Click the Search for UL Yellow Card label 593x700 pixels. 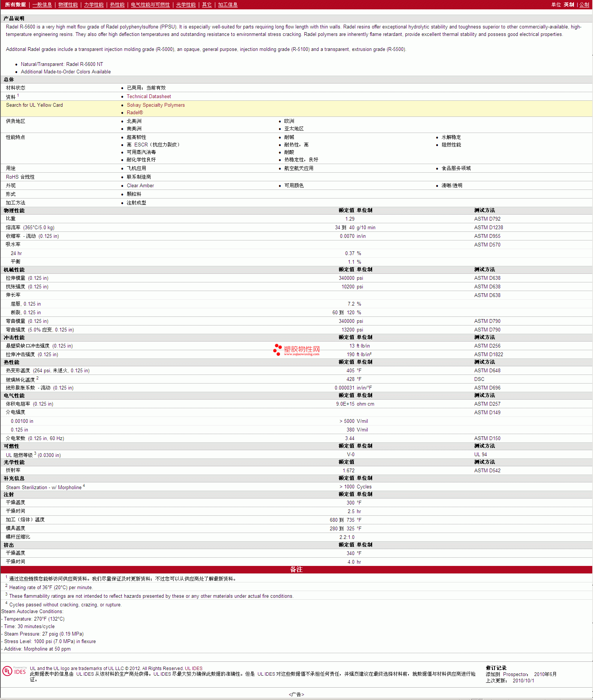point(34,105)
